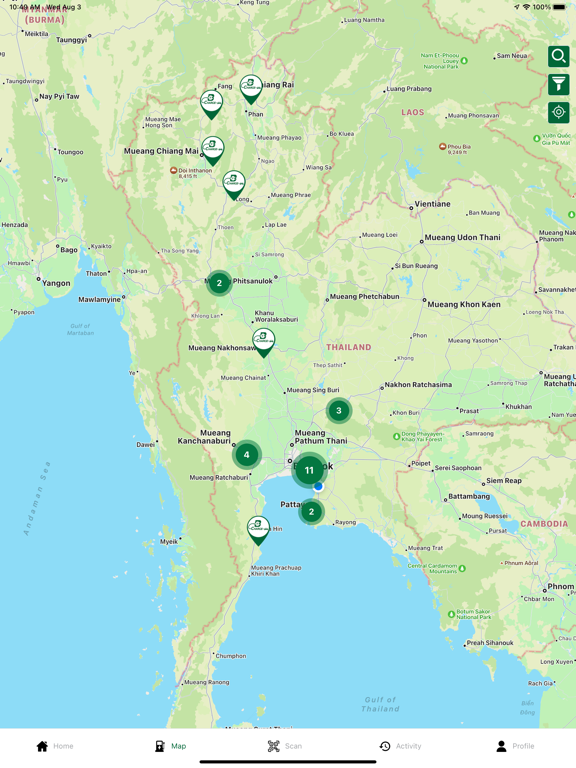Tap Nam Et-Phou Louey National Park marker
This screenshot has width=576, height=768.
464,61
